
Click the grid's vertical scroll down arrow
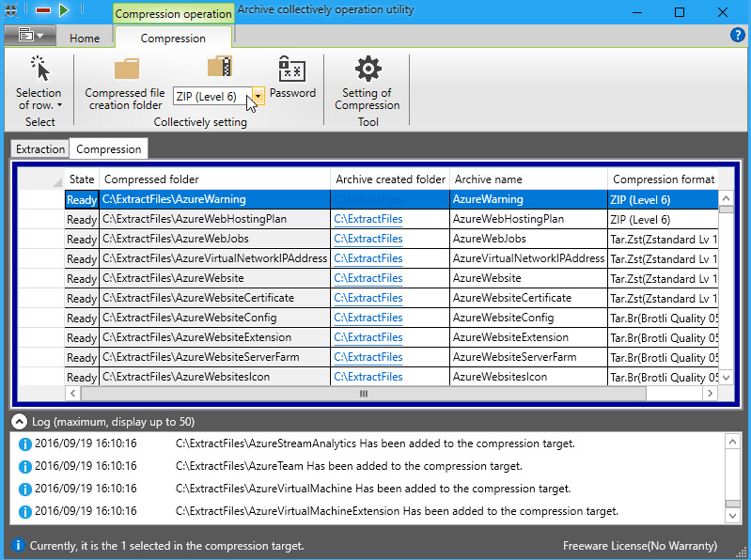click(x=727, y=378)
